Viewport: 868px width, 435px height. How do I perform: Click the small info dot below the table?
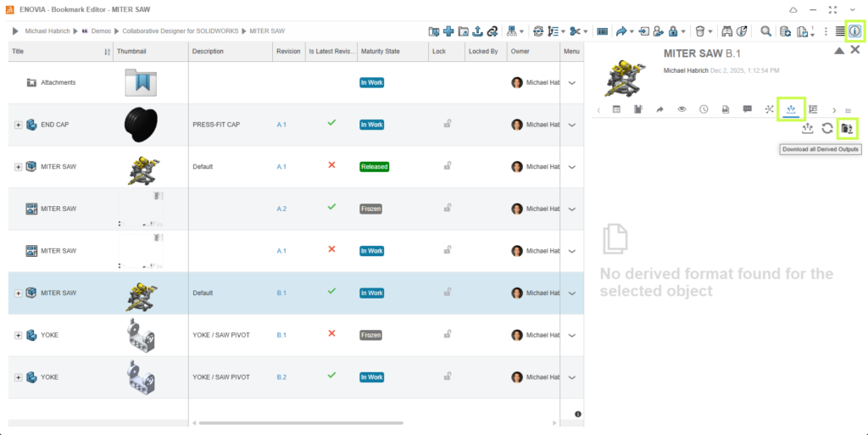pyautogui.click(x=578, y=414)
